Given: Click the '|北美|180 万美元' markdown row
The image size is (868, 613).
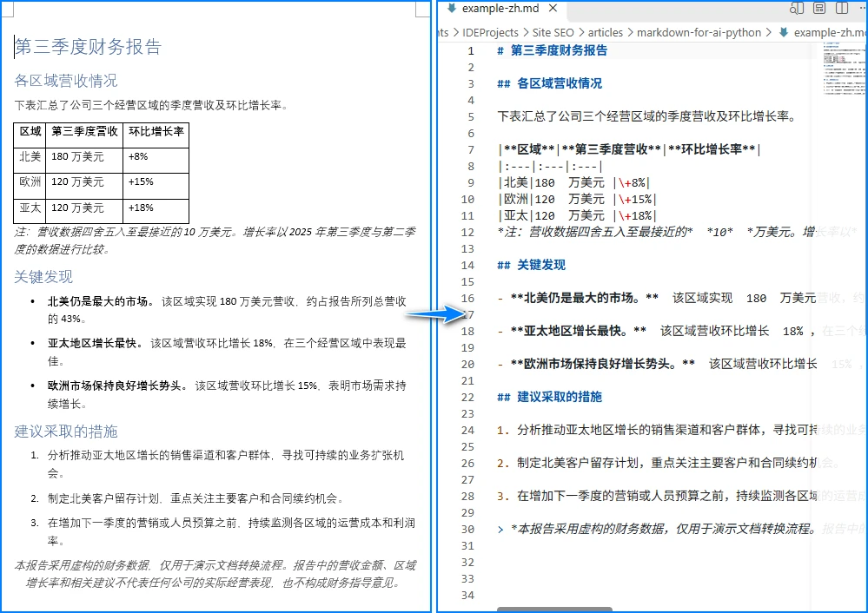Looking at the screenshot, I should point(573,182).
